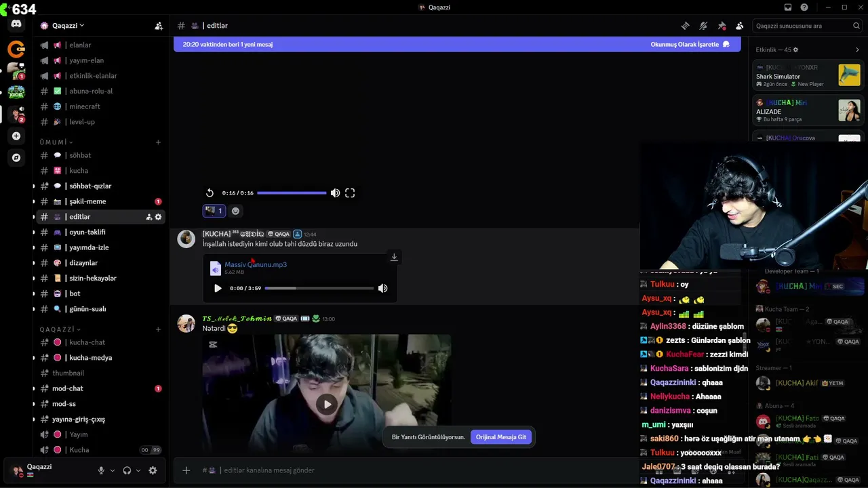
Task: Open the Massiv Qanunu.mp3 file link
Action: point(256,264)
